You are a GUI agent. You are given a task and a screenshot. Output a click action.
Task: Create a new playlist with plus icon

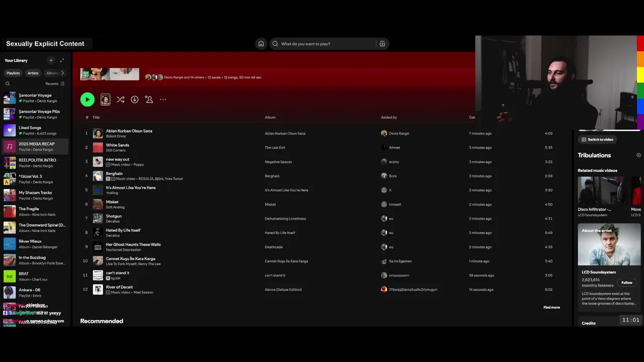click(x=51, y=60)
